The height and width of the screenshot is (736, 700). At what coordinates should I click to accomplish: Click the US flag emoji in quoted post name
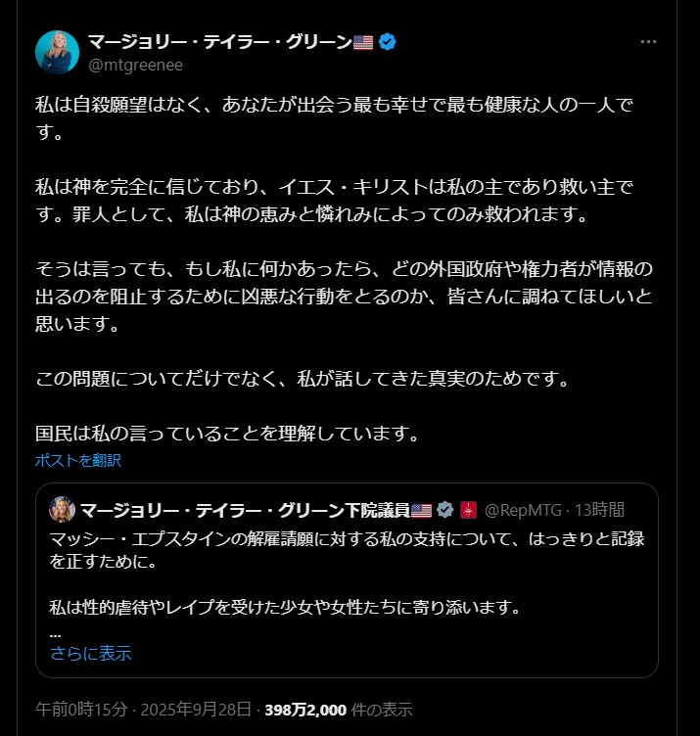pos(421,510)
